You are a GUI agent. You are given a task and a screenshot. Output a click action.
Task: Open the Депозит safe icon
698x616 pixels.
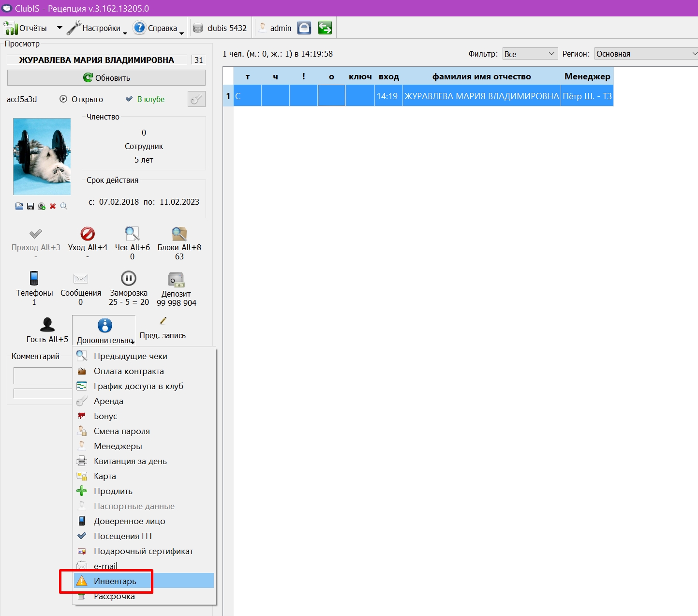[x=176, y=280]
